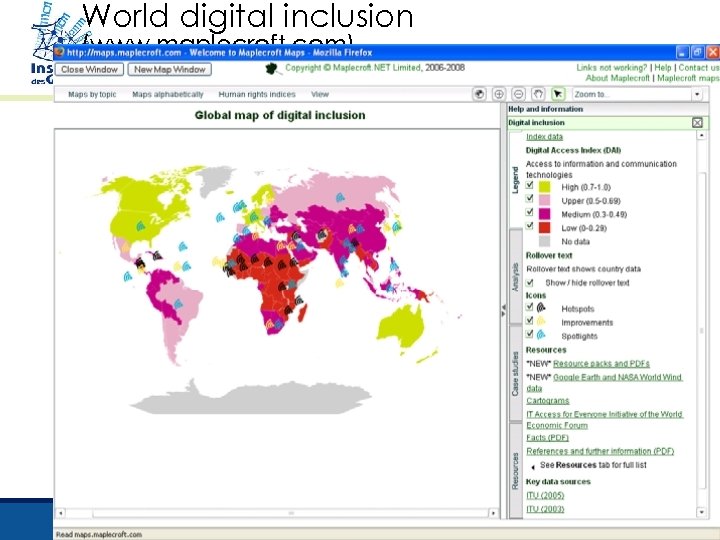Viewport: 720px width, 540px height.
Task: Click the No data grey color swatch
Action: pyautogui.click(x=544, y=242)
